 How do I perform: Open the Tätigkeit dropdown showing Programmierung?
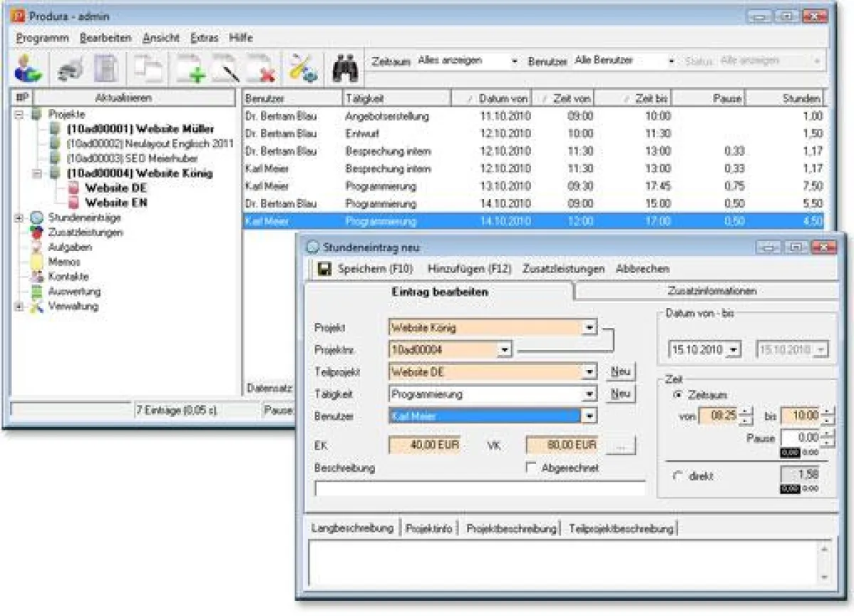[x=591, y=393]
